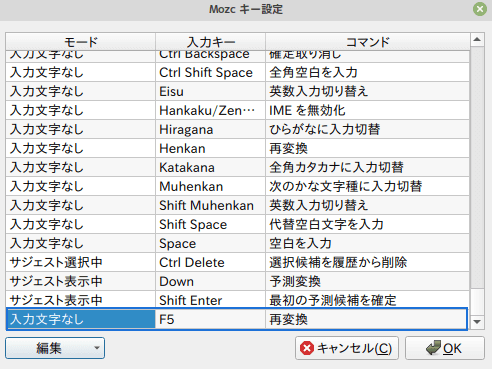Sort by the モード column header
Viewport: 492px width, 369px height.
coord(80,42)
